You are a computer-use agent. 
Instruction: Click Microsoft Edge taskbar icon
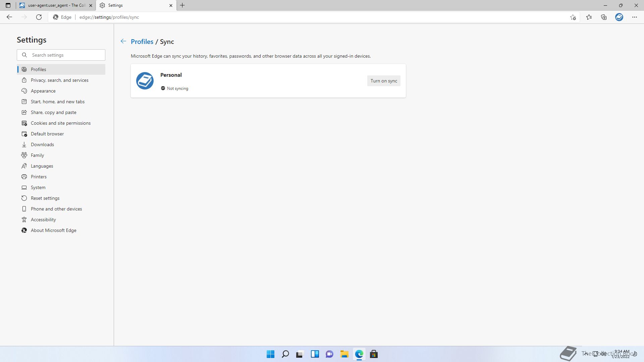[359, 354]
